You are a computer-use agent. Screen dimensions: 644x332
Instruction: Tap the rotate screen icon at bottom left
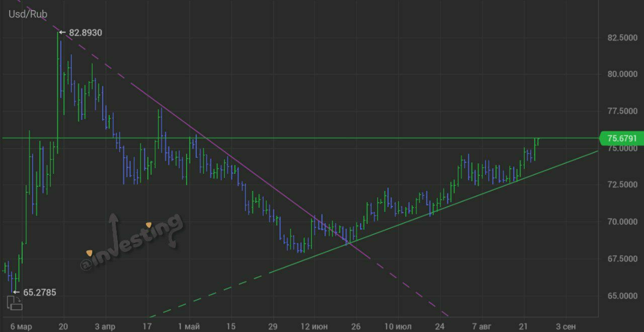click(15, 302)
